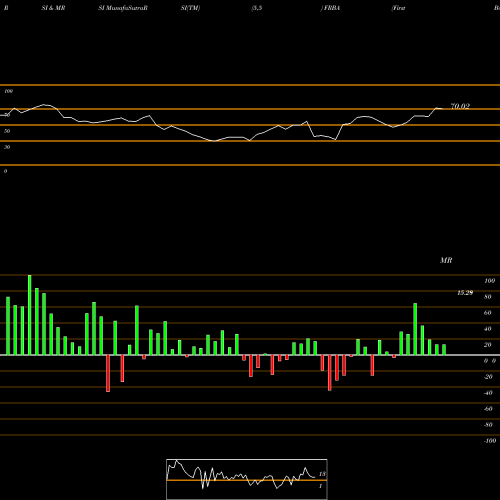Click the RSI panel axis label 50
This screenshot has height=500, width=500.
(x=7, y=131)
